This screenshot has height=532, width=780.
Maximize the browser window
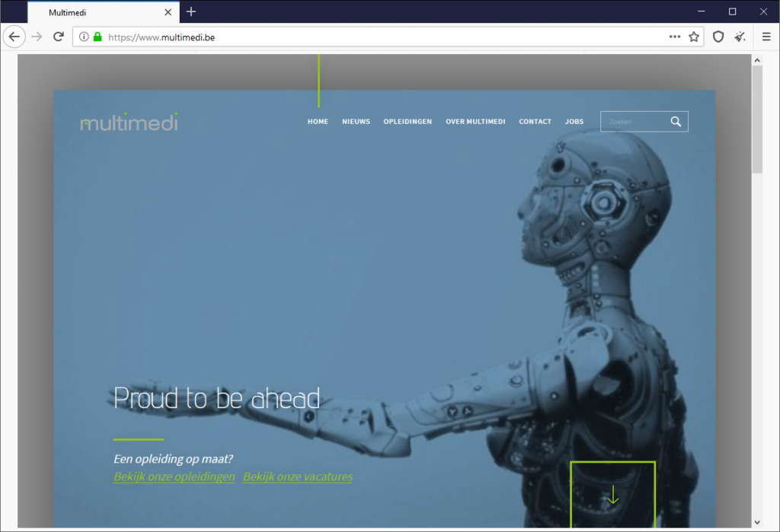pos(732,11)
